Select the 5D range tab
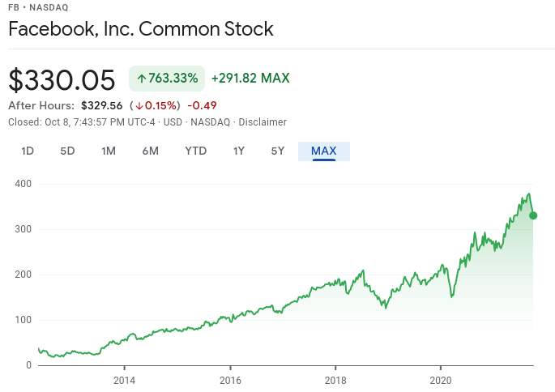This screenshot has height=392, width=555. (67, 151)
